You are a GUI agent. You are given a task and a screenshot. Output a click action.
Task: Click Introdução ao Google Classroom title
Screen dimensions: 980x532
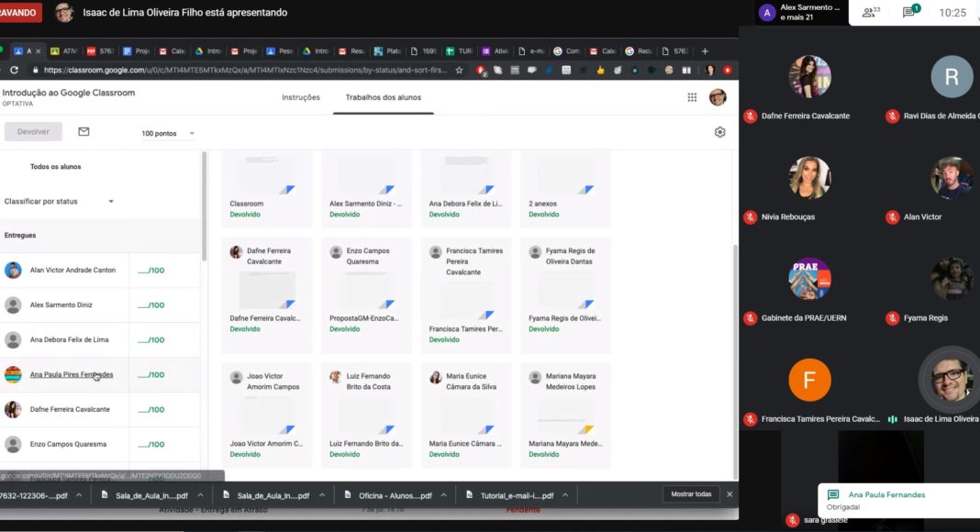point(69,93)
